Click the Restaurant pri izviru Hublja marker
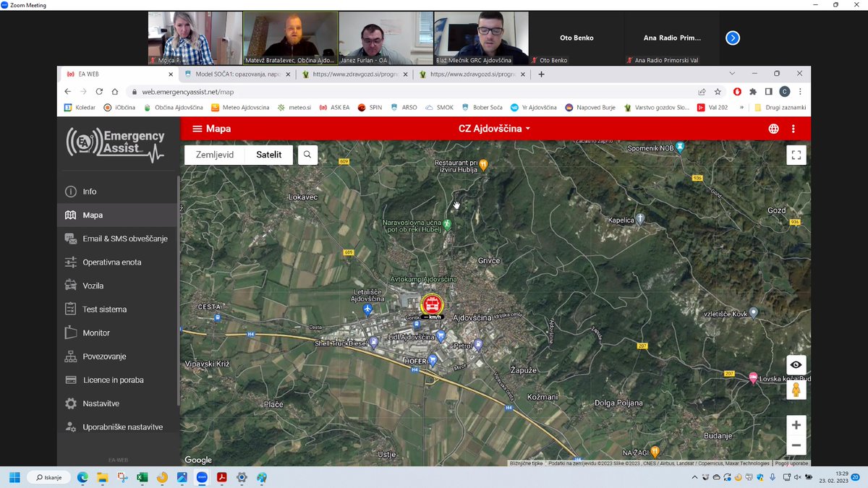 pos(484,165)
